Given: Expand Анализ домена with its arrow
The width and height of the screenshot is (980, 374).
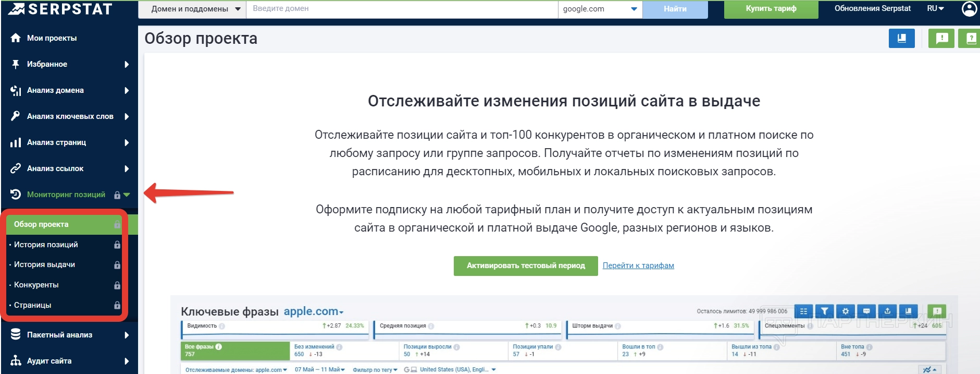Looking at the screenshot, I should click(127, 90).
